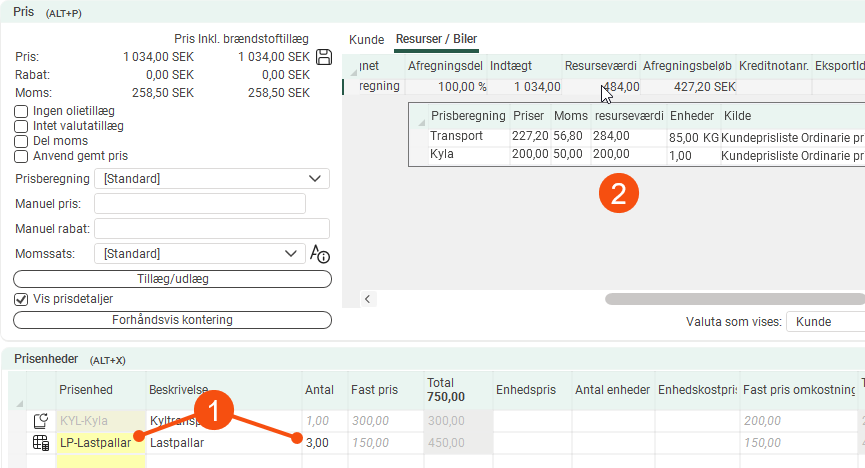Open the Valuta som vises dropdown
Viewport: 865px width, 468px height.
[825, 322]
